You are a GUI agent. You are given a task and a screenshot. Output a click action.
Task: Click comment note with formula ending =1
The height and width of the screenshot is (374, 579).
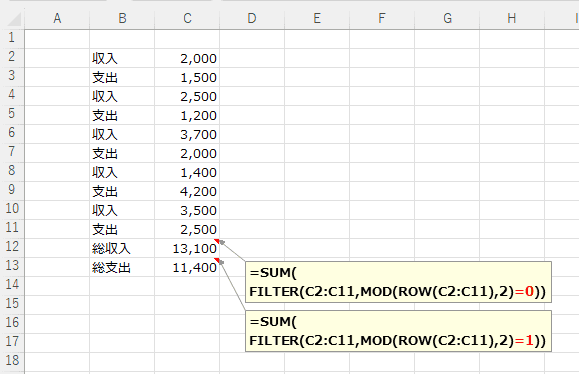398,331
